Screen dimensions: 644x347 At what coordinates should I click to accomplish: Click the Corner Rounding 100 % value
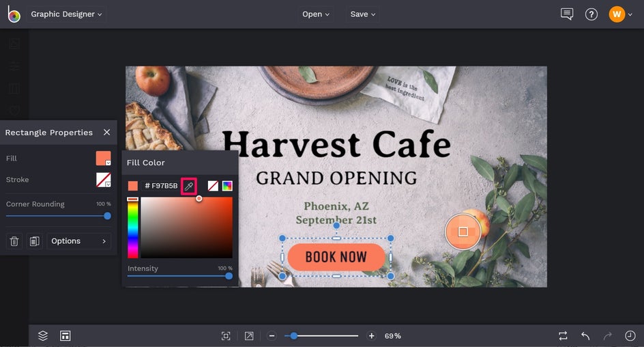(104, 204)
